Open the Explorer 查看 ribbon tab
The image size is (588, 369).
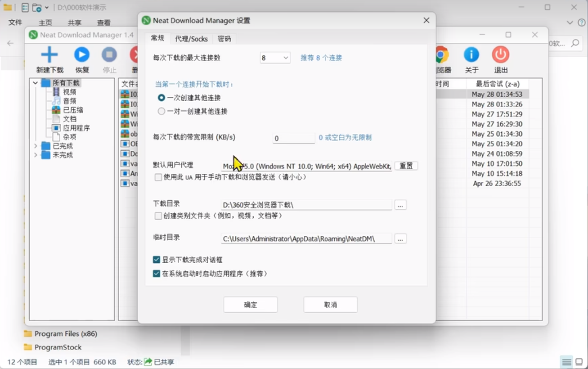pos(104,22)
